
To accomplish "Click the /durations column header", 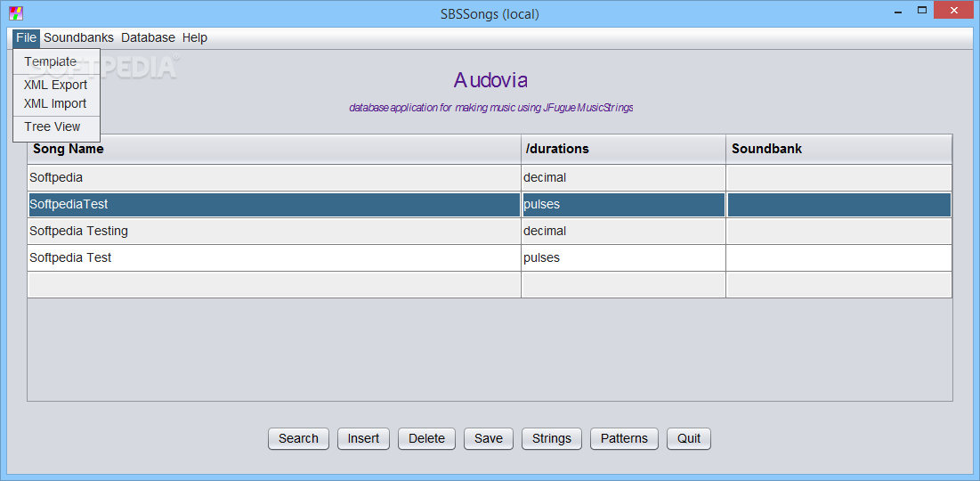I will click(623, 149).
